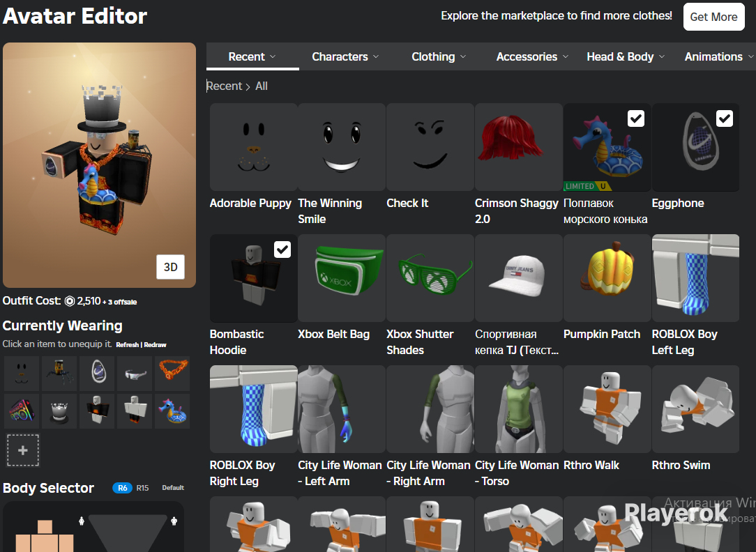
Task: Equip the Rthro Walk animation
Action: pos(607,409)
